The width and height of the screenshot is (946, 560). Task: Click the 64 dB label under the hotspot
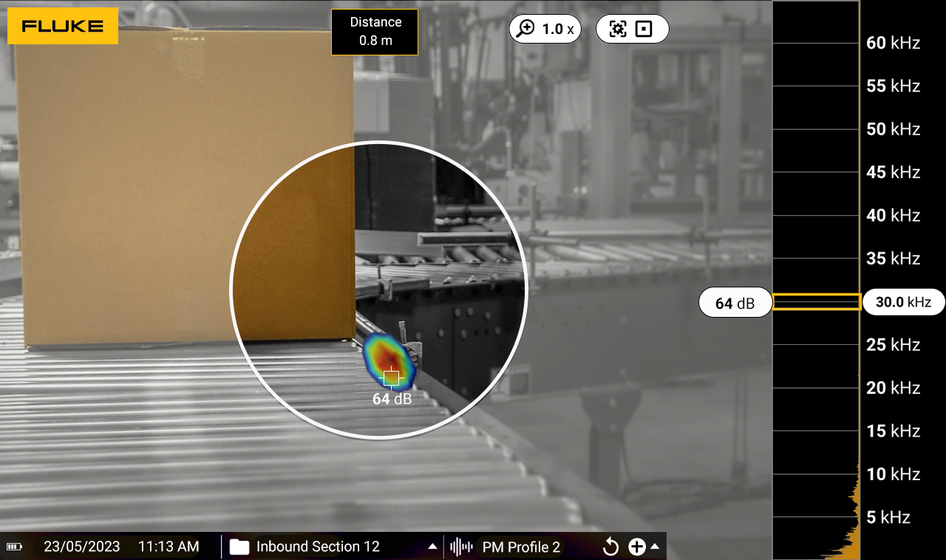(x=392, y=399)
